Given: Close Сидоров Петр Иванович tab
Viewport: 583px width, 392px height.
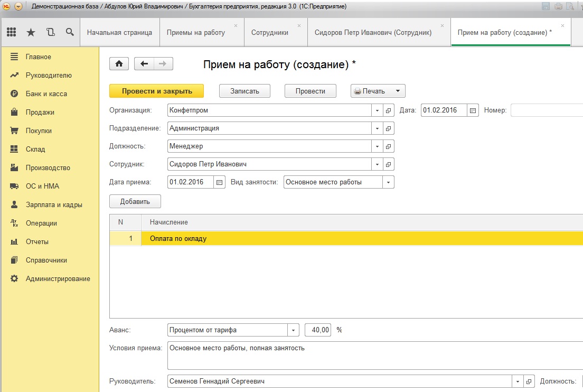Looking at the screenshot, I should [442, 26].
